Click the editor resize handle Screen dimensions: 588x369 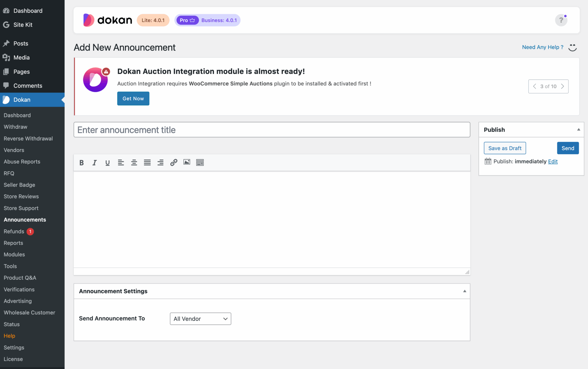[x=467, y=272]
